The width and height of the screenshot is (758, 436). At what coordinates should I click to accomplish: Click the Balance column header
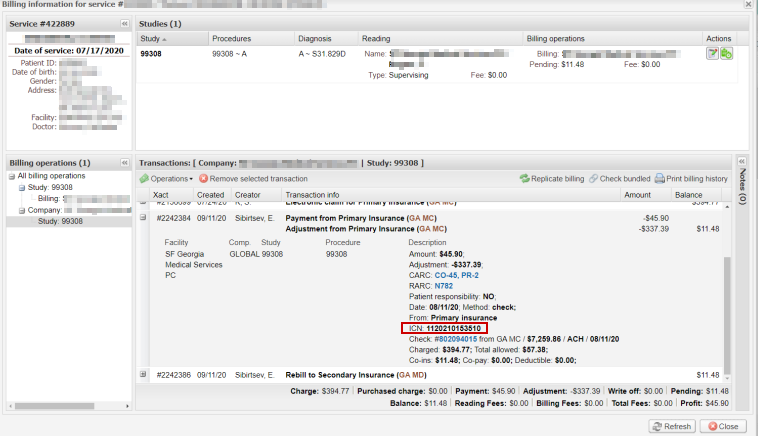tap(696, 195)
